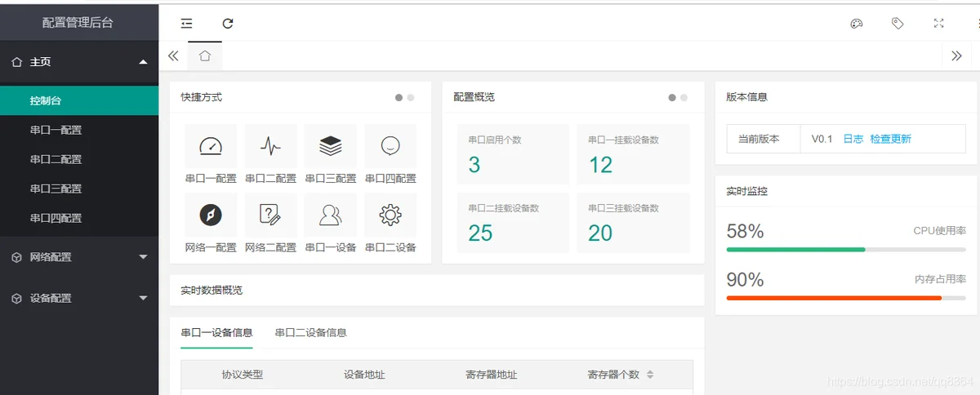The height and width of the screenshot is (395, 980).
Task: Open the 日志 link
Action: tap(853, 139)
